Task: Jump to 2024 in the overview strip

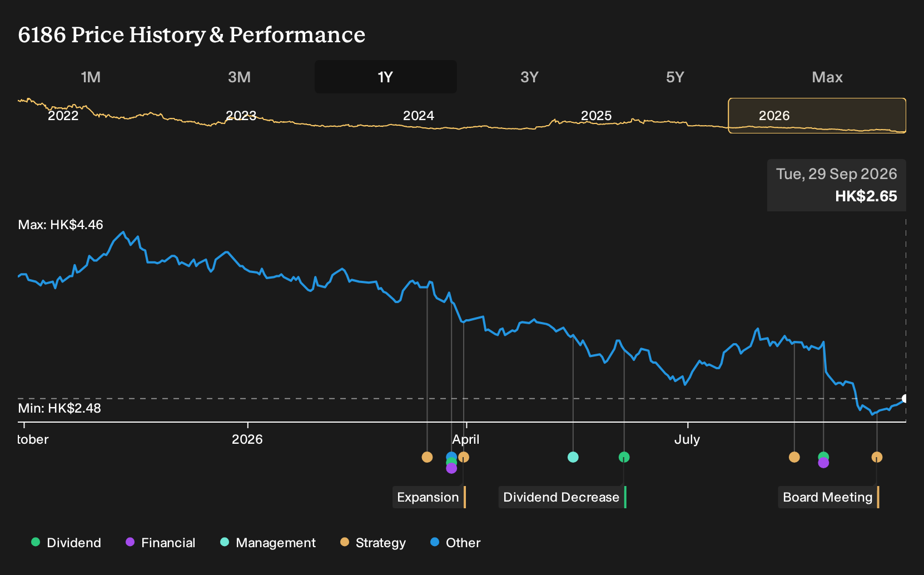Action: (x=419, y=116)
